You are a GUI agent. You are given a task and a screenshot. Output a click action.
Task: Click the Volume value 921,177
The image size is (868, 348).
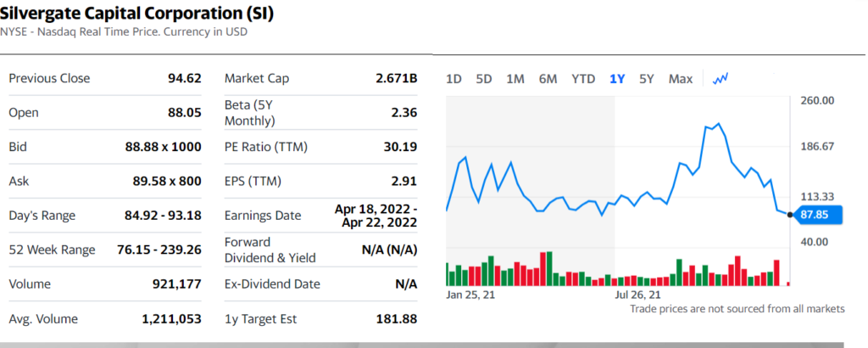pyautogui.click(x=176, y=284)
